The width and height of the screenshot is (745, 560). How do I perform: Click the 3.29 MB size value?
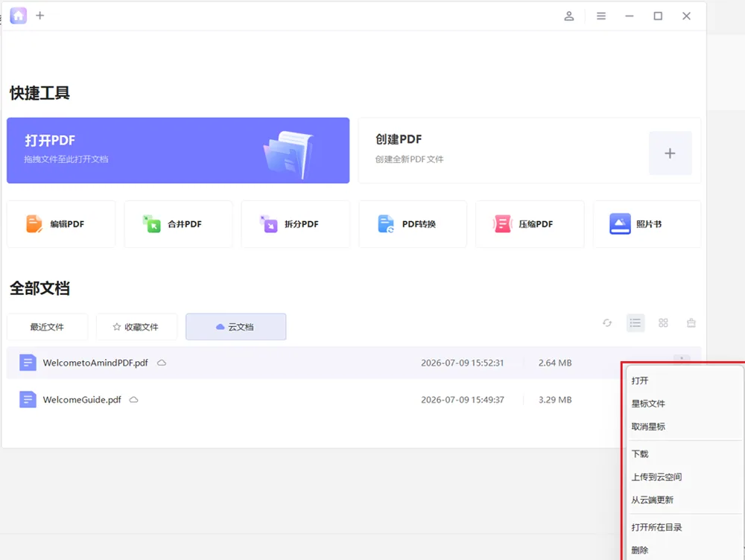[555, 400]
